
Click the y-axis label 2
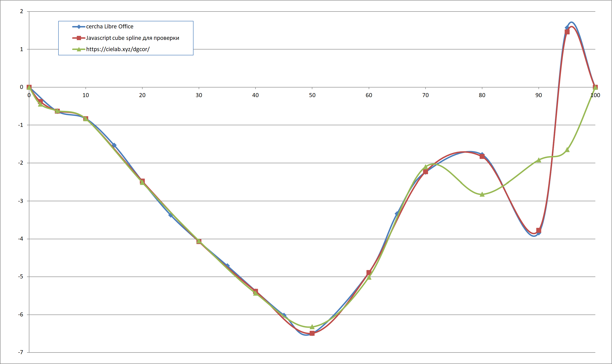(22, 11)
